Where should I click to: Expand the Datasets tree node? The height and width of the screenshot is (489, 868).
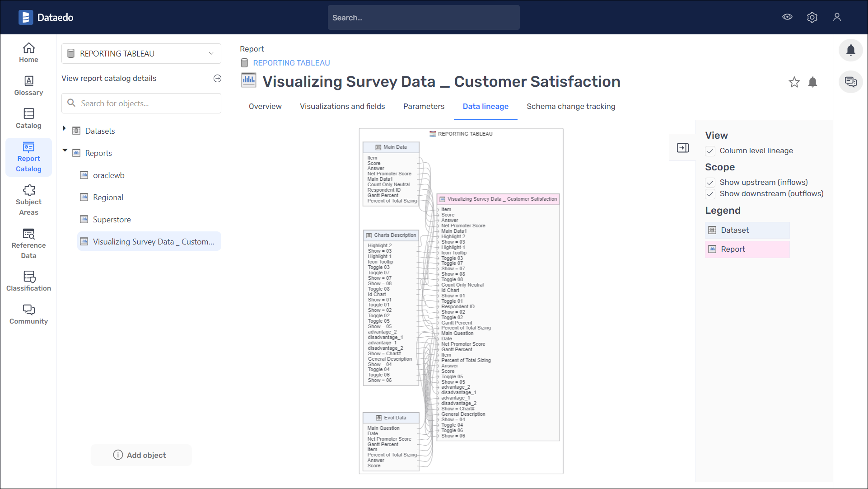(x=64, y=129)
